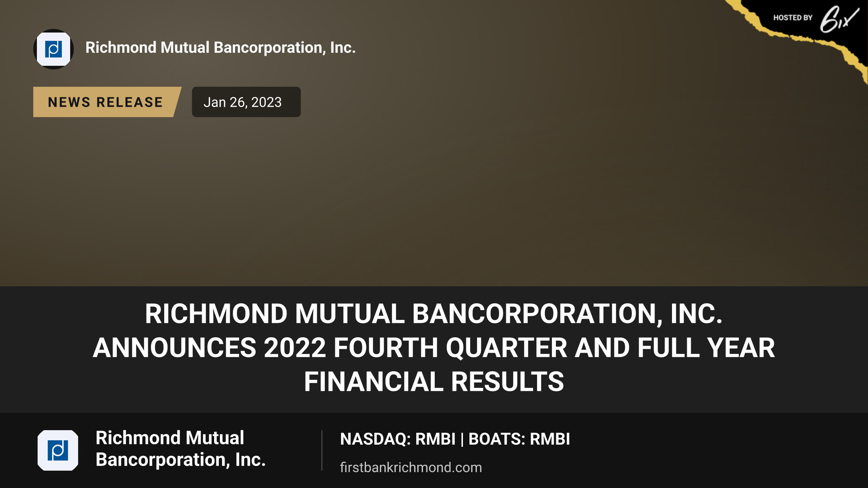Click the pipe separator between tickers
This screenshot has height=488, width=868.
pos(462,439)
